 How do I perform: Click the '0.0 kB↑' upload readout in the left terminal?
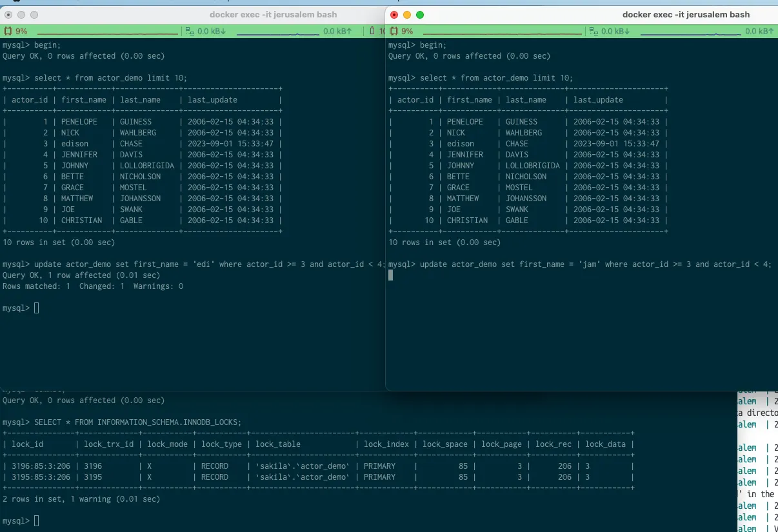pos(337,31)
